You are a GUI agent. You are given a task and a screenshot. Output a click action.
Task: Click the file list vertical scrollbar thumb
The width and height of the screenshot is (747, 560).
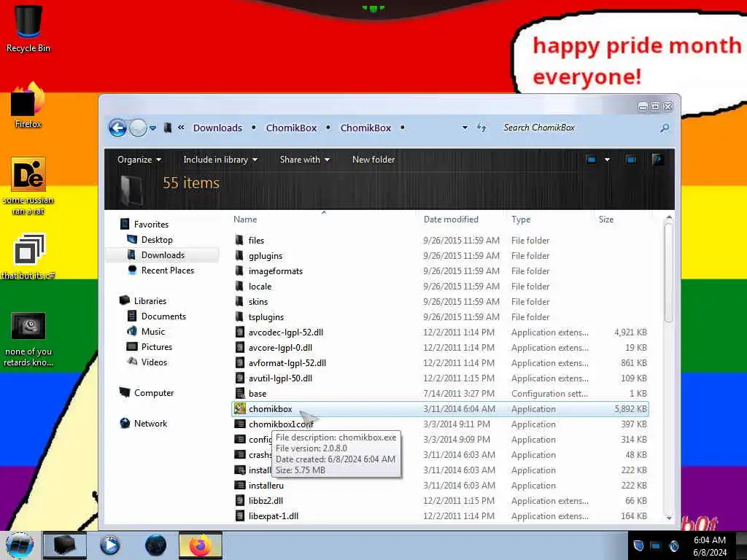click(x=668, y=273)
